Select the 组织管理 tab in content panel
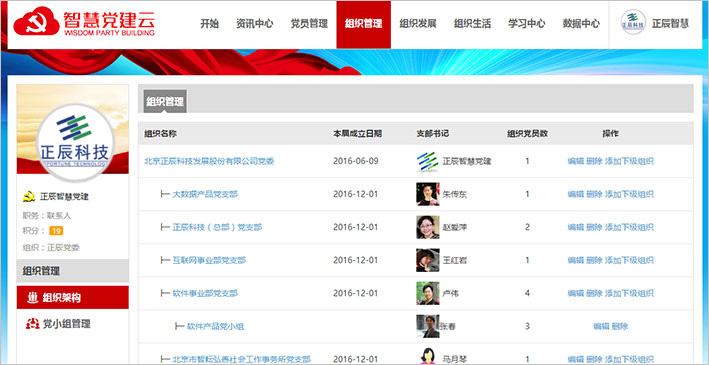This screenshot has width=709, height=365. coord(165,101)
